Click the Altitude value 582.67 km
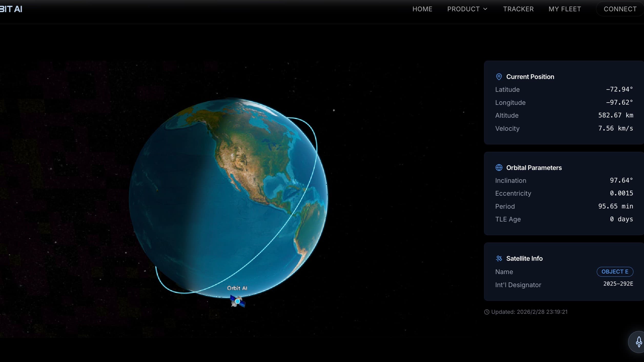This screenshot has width=644, height=362. point(615,115)
